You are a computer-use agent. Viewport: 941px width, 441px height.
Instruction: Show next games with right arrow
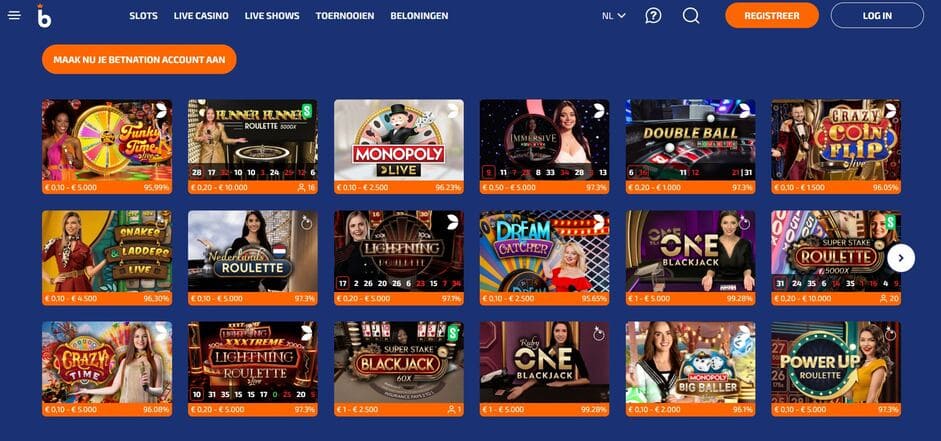click(901, 258)
